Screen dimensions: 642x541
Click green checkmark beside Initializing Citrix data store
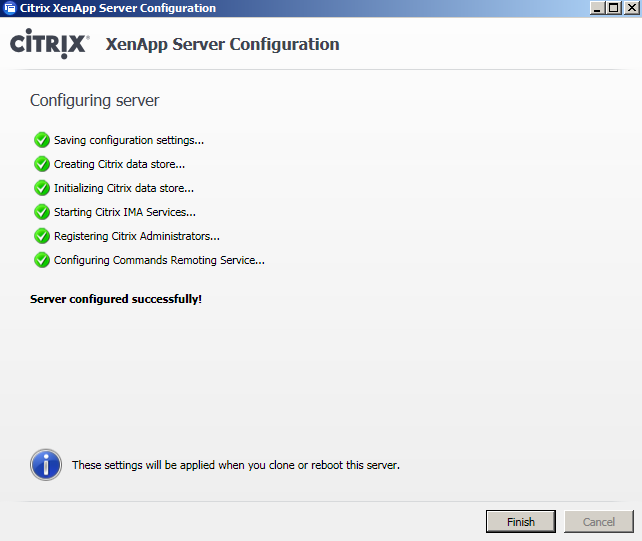pyautogui.click(x=42, y=188)
